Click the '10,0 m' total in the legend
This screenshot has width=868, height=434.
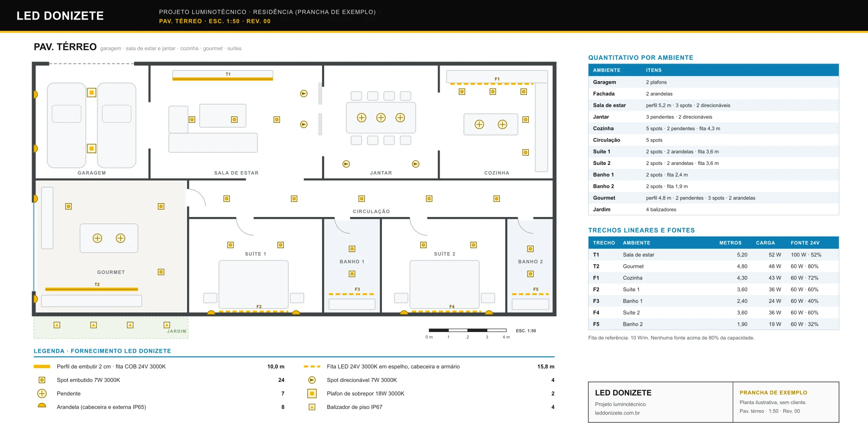(x=276, y=367)
